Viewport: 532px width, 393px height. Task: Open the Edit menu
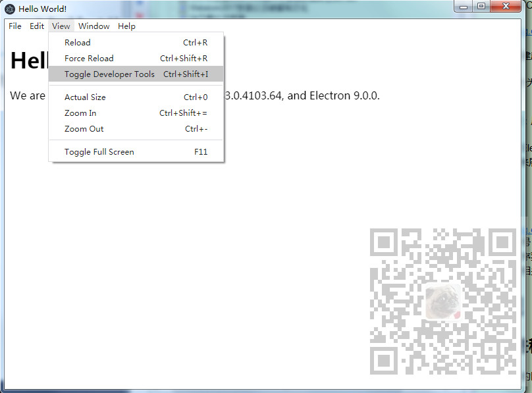(x=36, y=26)
